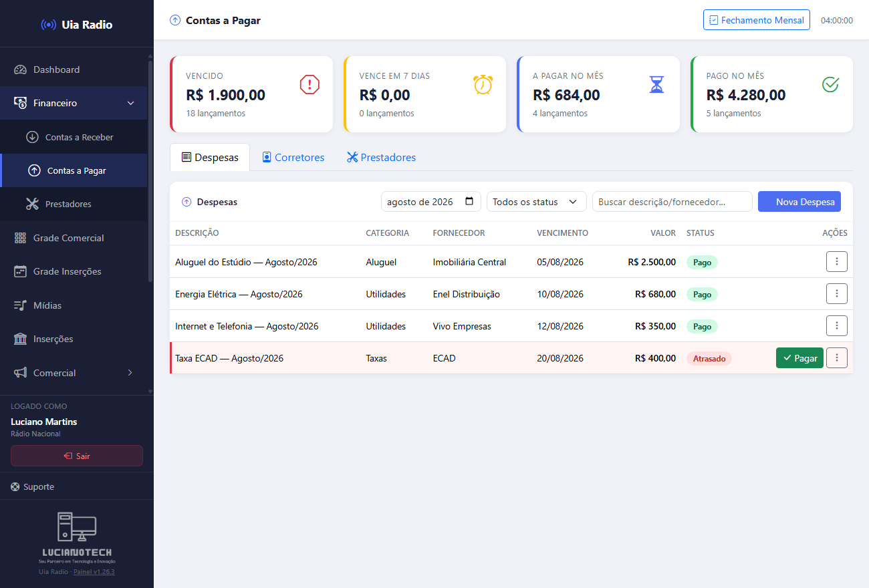
Task: Click the Grade Comercial grid icon
Action: point(20,238)
